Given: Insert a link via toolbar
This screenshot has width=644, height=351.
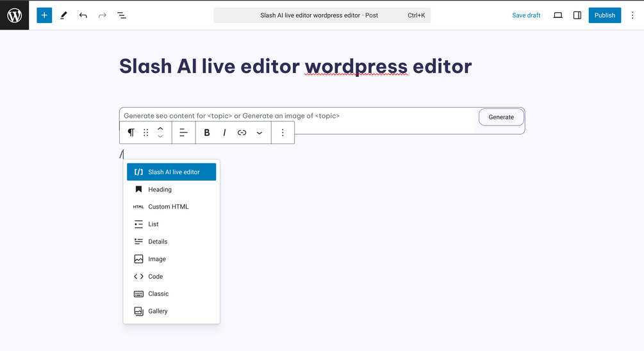Looking at the screenshot, I should (242, 133).
